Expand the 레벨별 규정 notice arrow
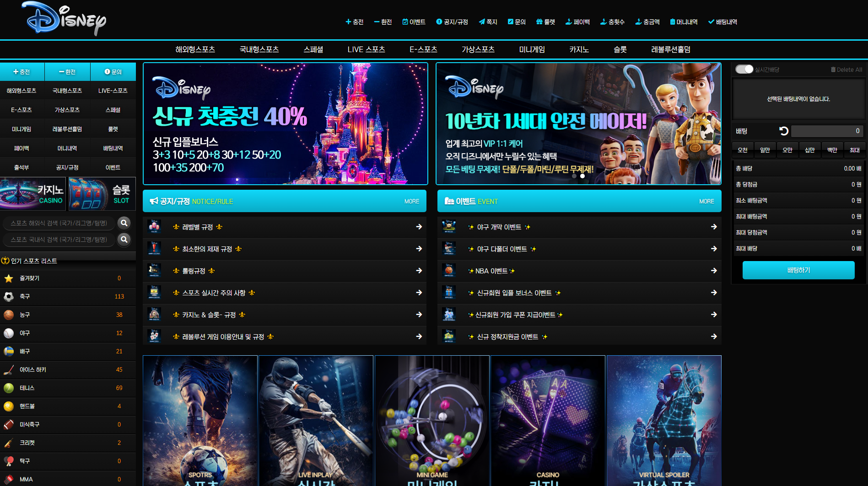The image size is (868, 486). tap(419, 227)
